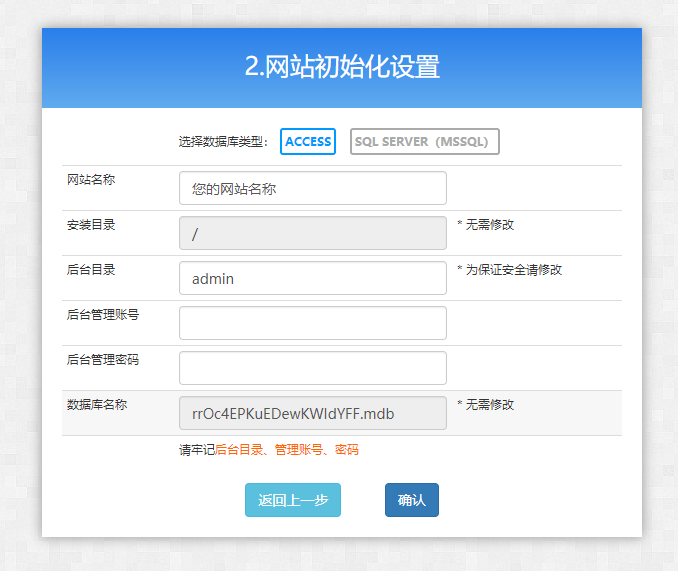Click the 后台管理账号 row label
This screenshot has height=571, width=678.
tap(103, 315)
